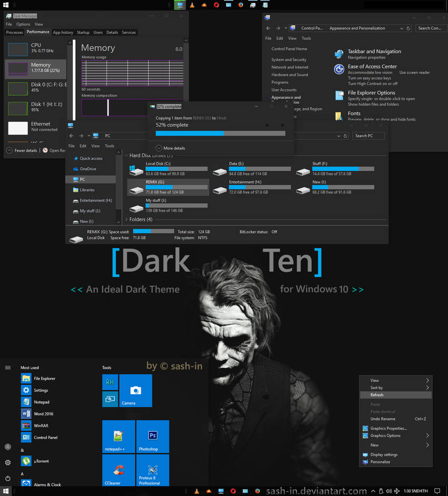Open Fonts in Control Panel
Image resolution: width=448 pixels, height=496 pixels.
pyautogui.click(x=354, y=113)
